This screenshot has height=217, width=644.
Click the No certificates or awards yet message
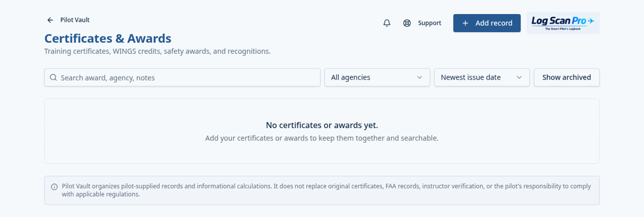pyautogui.click(x=322, y=125)
